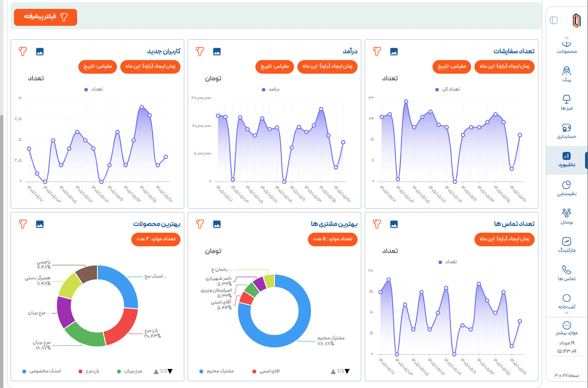This screenshot has width=588, height=388.
Task: Open filter icon on تعداد تماس ها card
Action: coord(377,224)
